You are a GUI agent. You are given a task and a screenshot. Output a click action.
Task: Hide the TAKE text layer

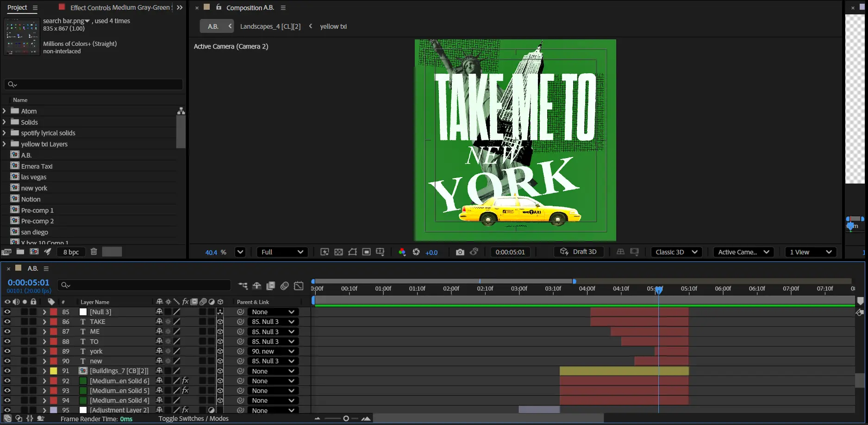7,322
